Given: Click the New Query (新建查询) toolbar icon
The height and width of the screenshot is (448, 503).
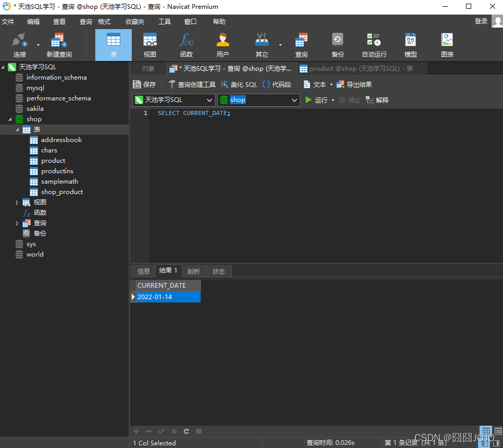Looking at the screenshot, I should click(x=59, y=41).
